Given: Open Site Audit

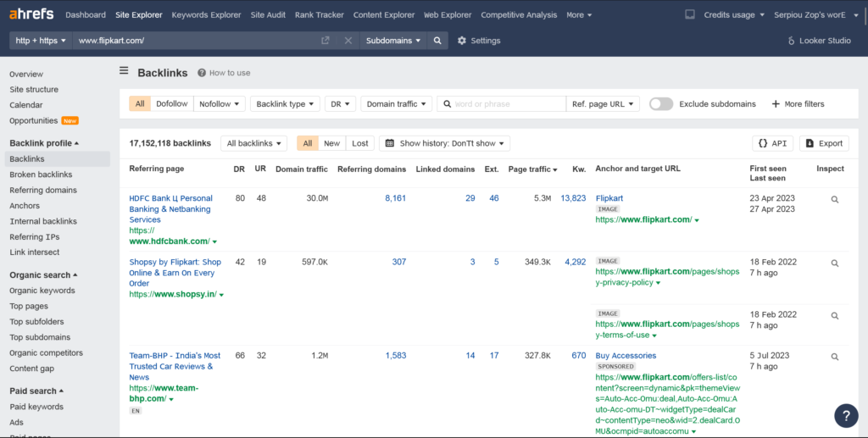Looking at the screenshot, I should tap(268, 15).
